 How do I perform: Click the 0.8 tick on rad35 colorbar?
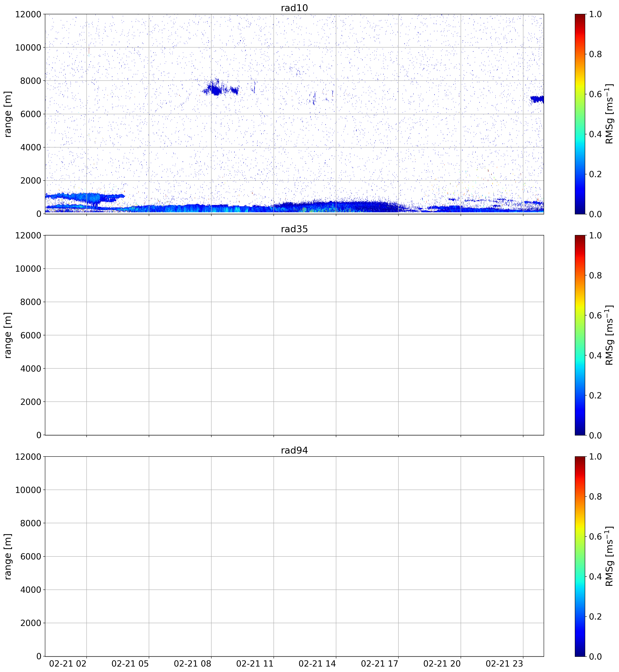[595, 275]
